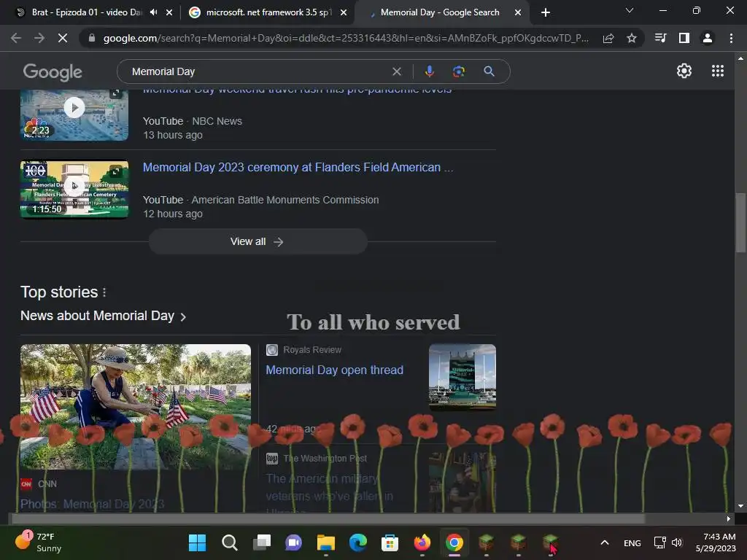Clear the Memorial Day search text
The height and width of the screenshot is (560, 747).
click(396, 71)
